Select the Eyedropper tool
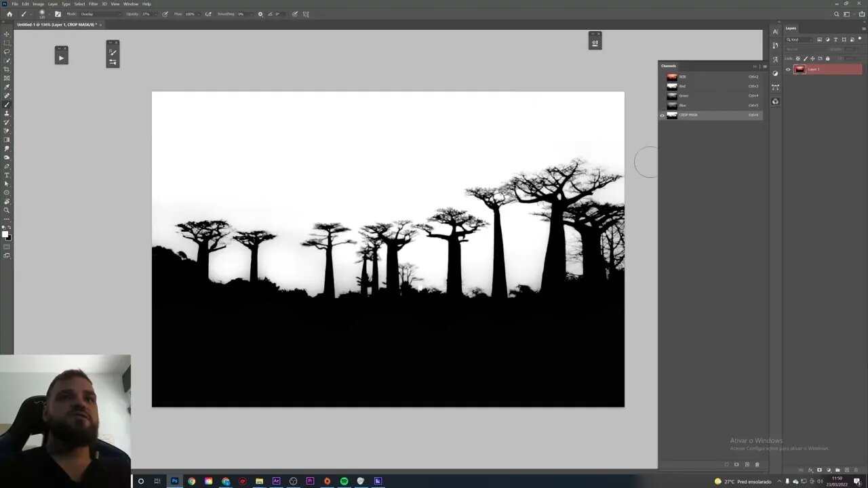The width and height of the screenshot is (868, 488). (x=7, y=87)
